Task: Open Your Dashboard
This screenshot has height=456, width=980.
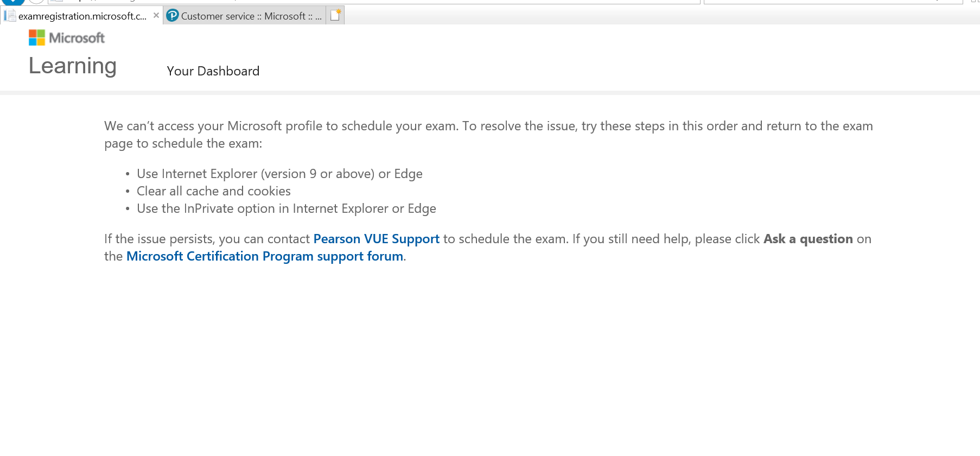Action: tap(213, 71)
